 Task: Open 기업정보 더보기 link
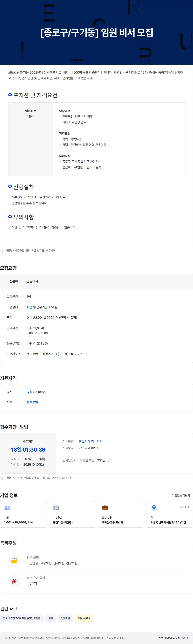(x=182, y=495)
